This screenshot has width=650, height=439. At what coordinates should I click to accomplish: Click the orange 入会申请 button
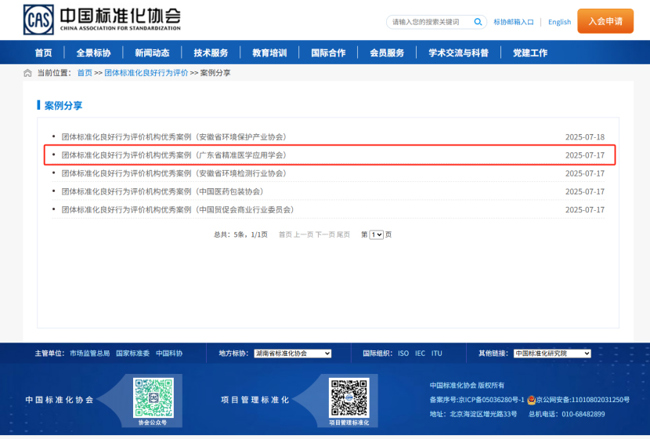[605, 21]
